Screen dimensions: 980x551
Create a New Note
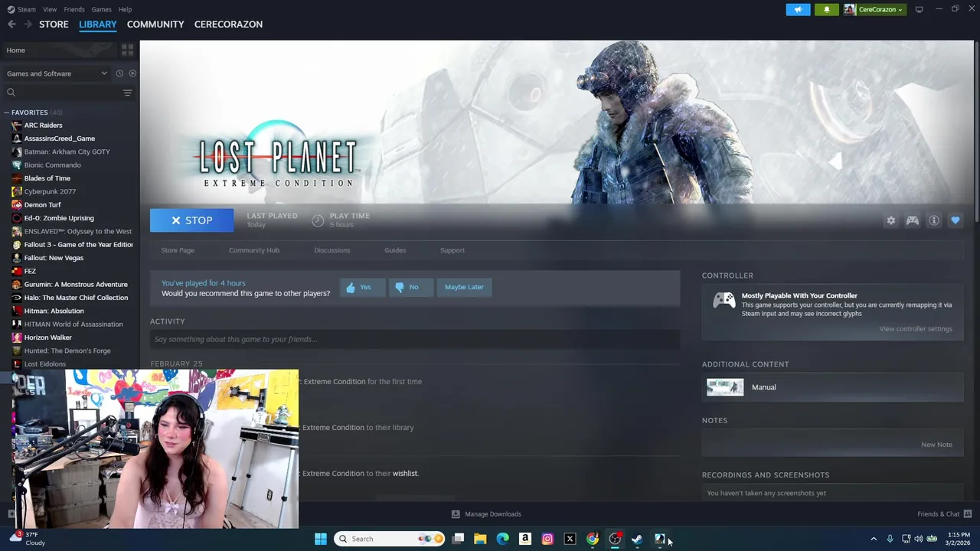tap(936, 445)
